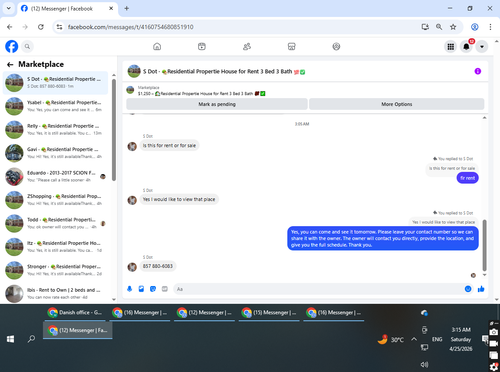Click the Mark as pending button
Screen dimensions: 500x372
(x=217, y=104)
